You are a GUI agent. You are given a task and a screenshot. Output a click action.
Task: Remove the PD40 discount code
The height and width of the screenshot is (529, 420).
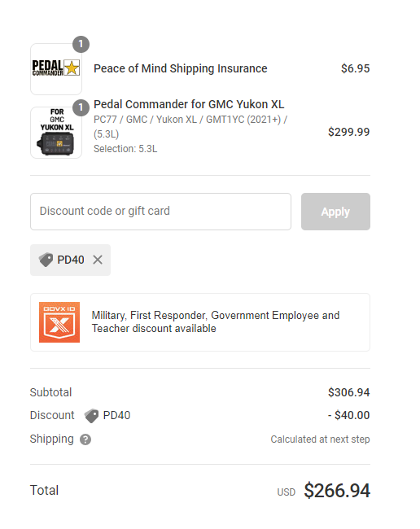tap(98, 260)
